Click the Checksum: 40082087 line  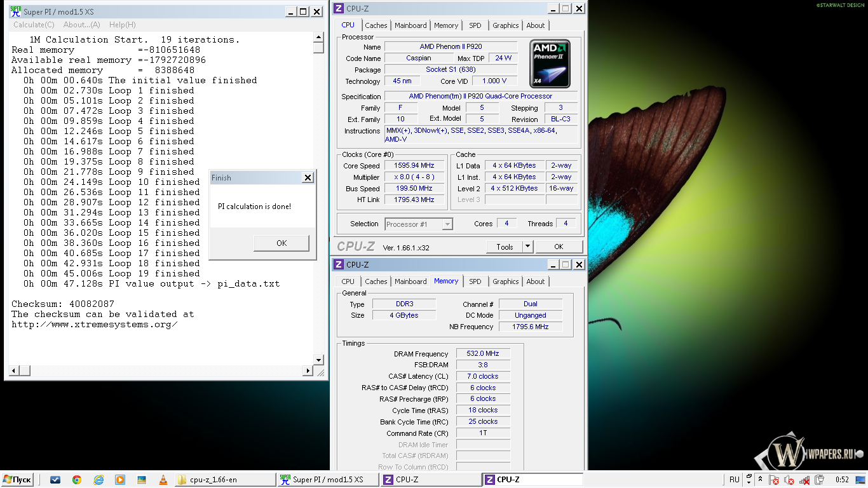(63, 304)
